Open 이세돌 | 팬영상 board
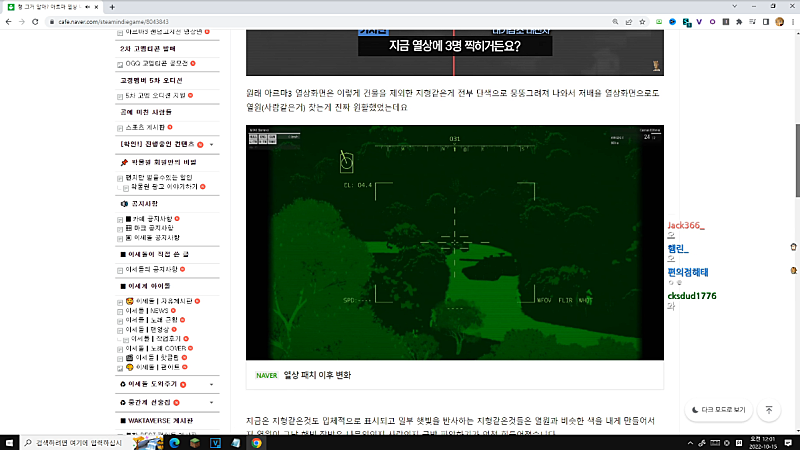800x450 pixels. click(x=147, y=330)
